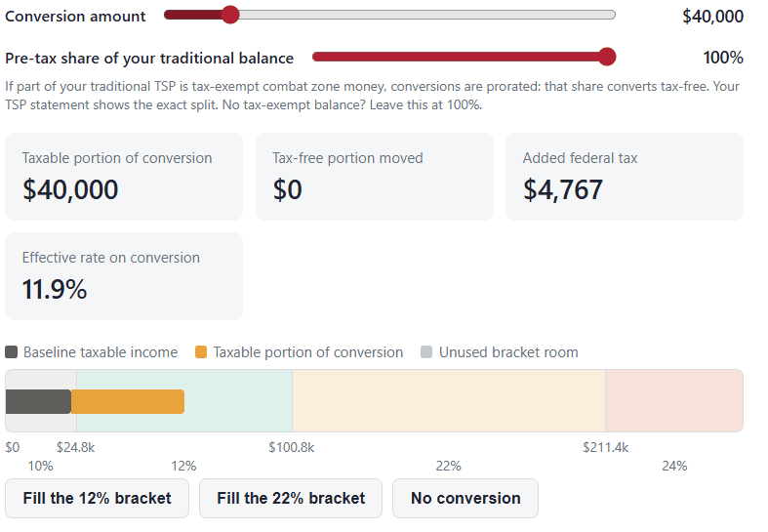
Task: Click the Added federal tax card
Action: 625,177
